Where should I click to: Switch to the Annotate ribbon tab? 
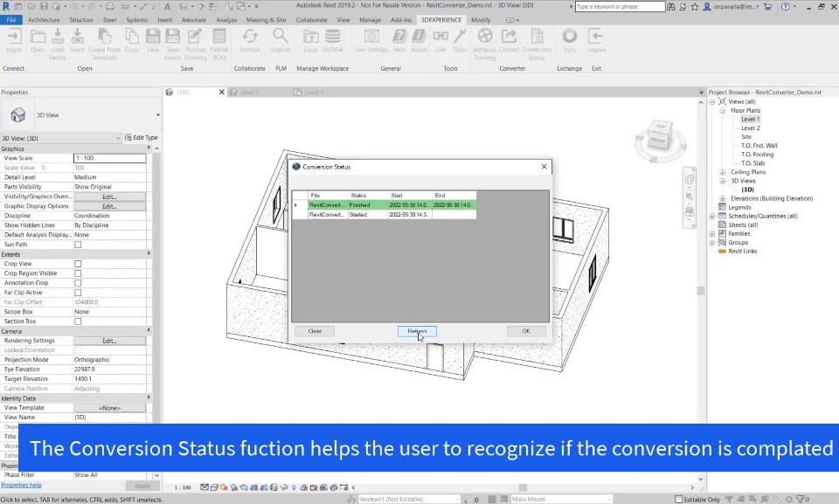(x=194, y=20)
